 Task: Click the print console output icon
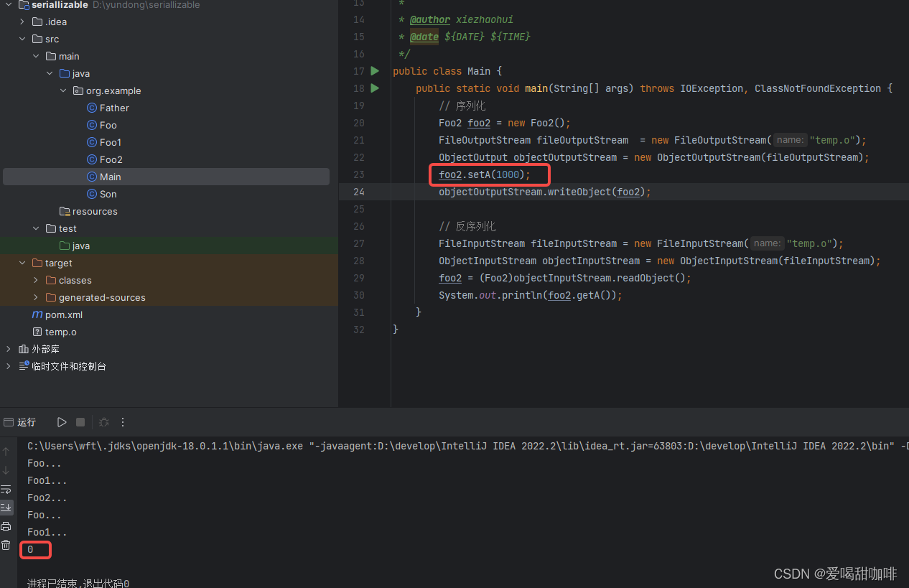coord(6,526)
